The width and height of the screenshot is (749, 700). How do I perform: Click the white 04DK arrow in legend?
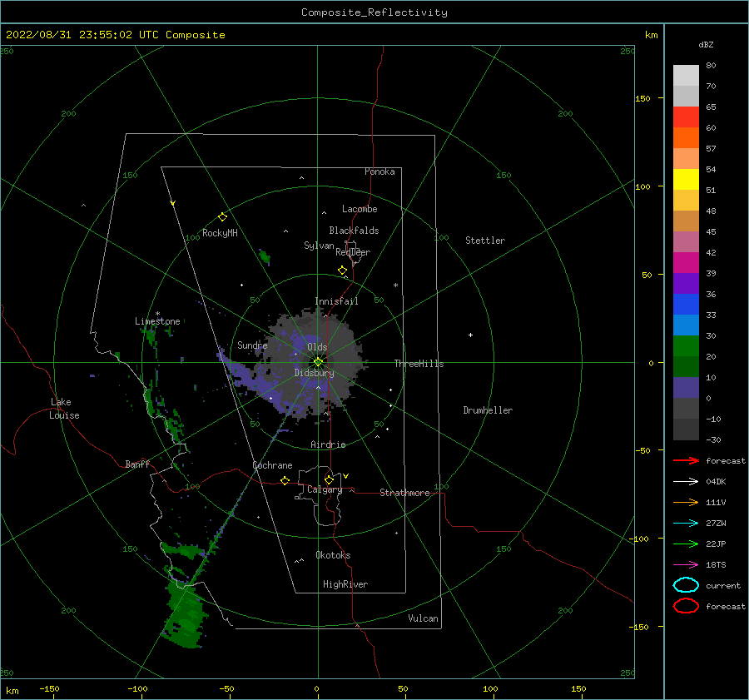pyautogui.click(x=686, y=482)
